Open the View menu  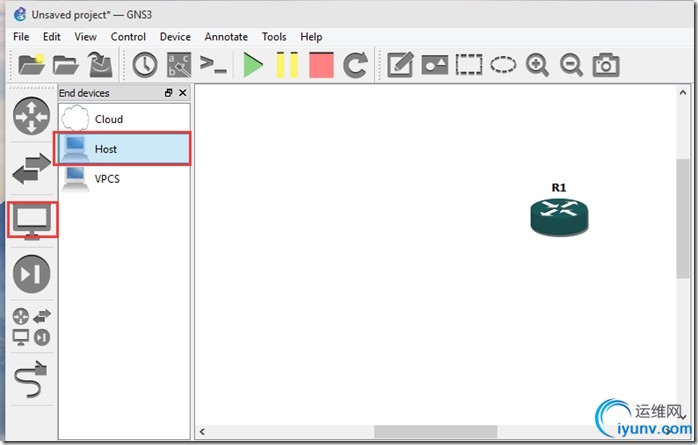click(85, 36)
